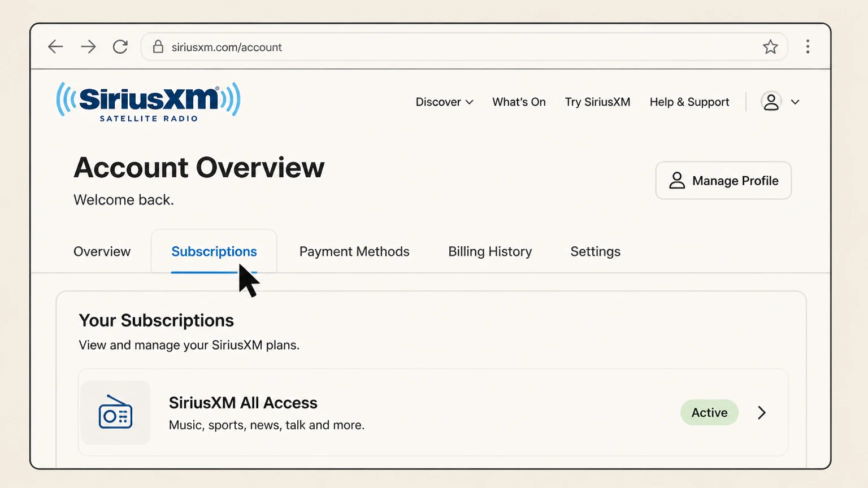The width and height of the screenshot is (868, 488).
Task: Click the Account Overview heading
Action: click(199, 168)
